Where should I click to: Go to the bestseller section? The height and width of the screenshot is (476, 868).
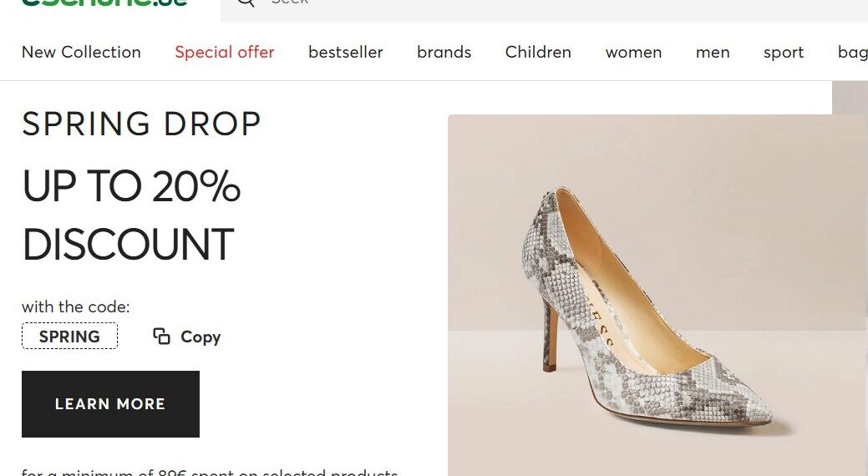pos(345,52)
